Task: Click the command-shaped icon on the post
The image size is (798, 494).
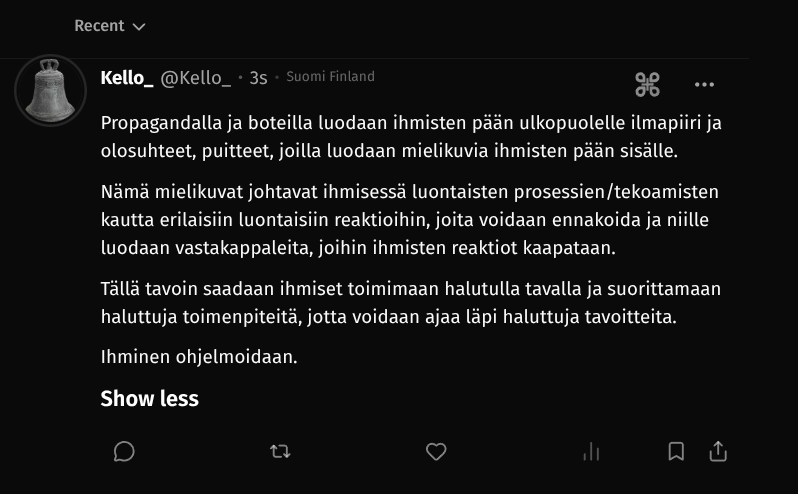Action: (647, 85)
